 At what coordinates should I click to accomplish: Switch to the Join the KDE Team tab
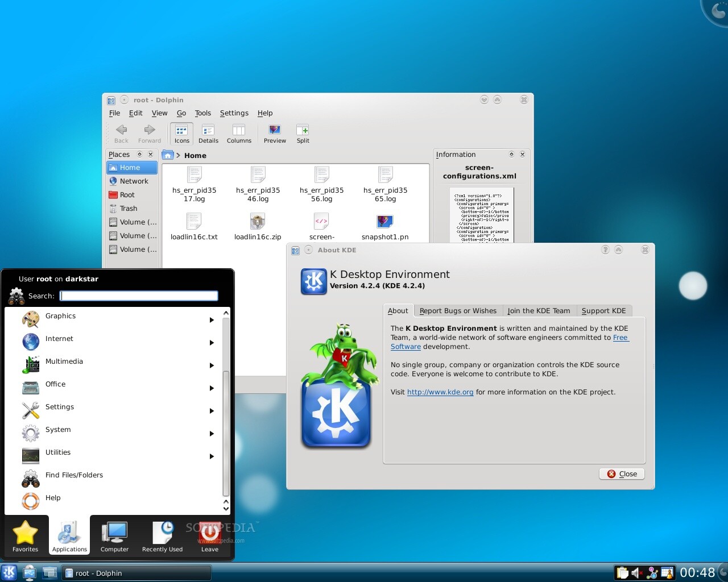tap(538, 310)
